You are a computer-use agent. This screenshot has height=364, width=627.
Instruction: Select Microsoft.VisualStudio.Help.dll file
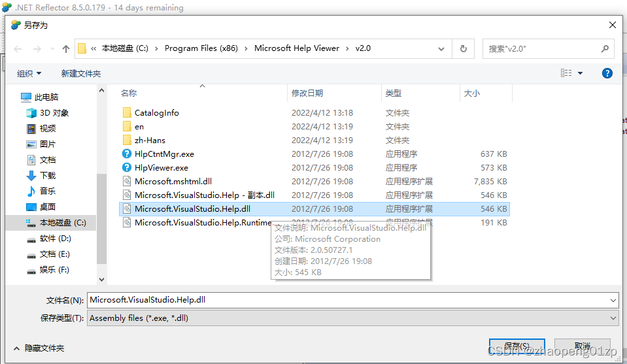click(x=314, y=208)
